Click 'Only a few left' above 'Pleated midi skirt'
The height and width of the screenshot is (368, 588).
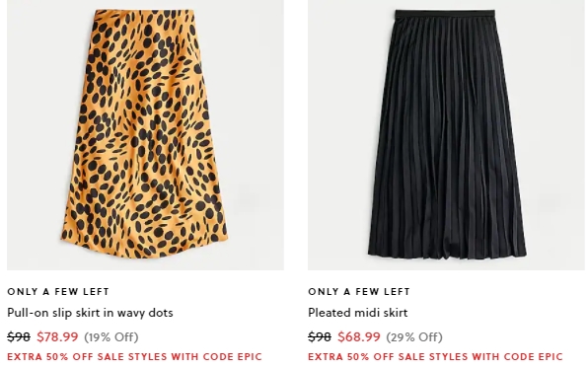(359, 291)
